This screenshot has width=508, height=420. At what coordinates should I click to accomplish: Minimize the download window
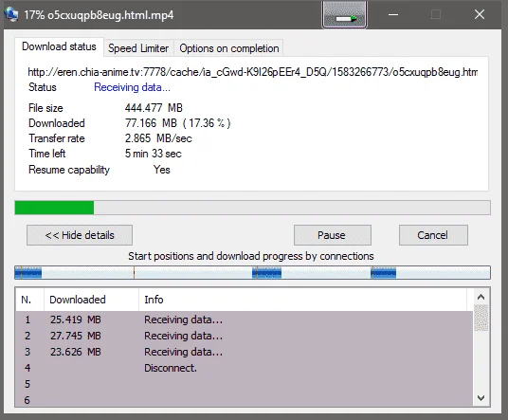point(393,14)
